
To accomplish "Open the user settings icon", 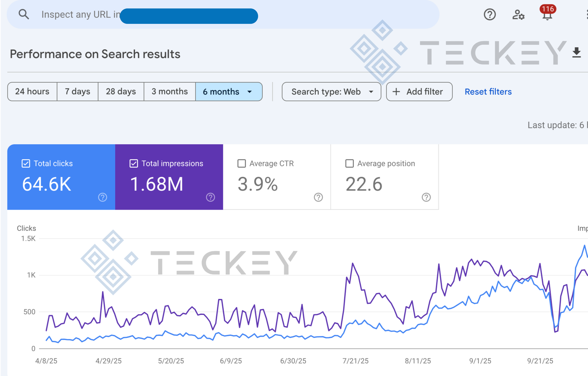I will (x=518, y=15).
